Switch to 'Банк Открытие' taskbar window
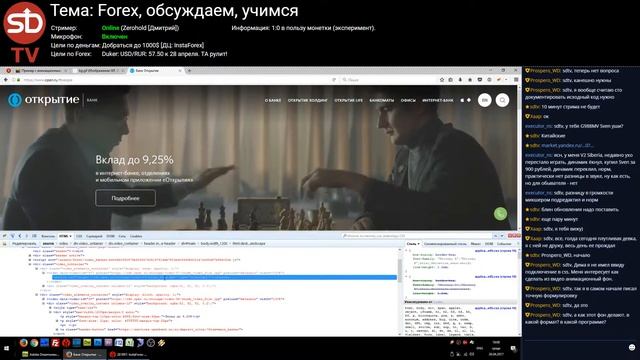The image size is (640, 360). click(x=84, y=354)
